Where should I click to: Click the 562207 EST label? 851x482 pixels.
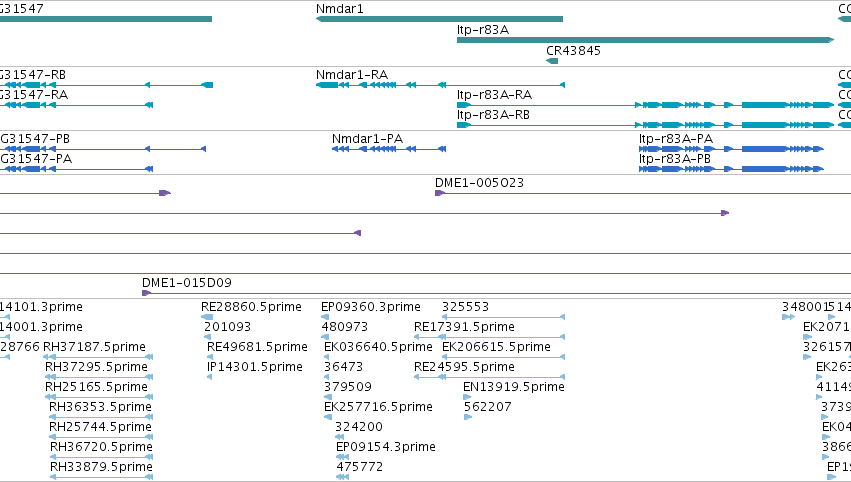click(x=487, y=408)
